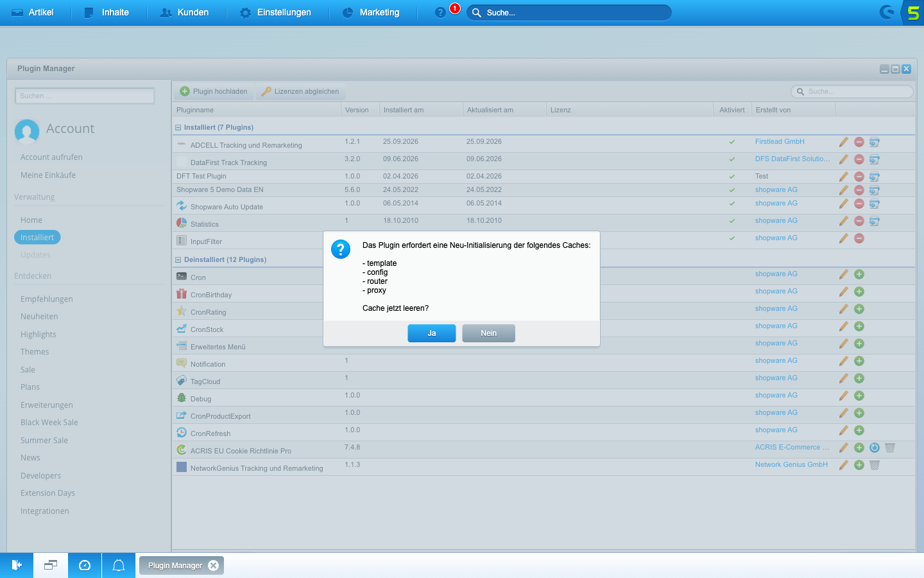Install the CronBirthday plugin
This screenshot has width=924, height=578.
pos(859,292)
